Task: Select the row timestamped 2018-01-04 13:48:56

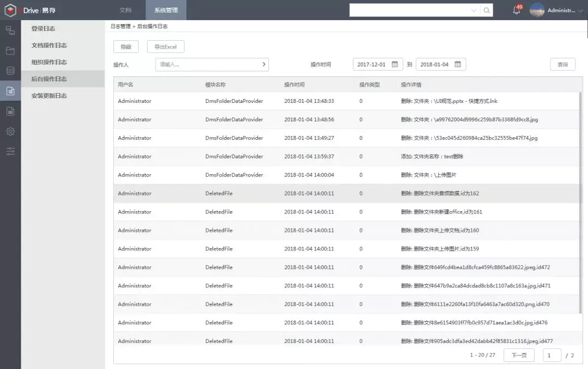Action: [x=346, y=119]
